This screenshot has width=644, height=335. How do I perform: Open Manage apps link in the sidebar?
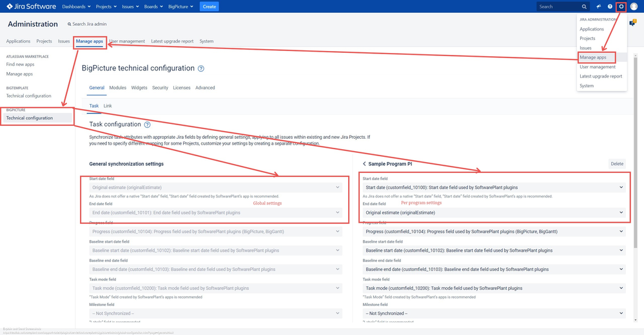click(x=19, y=74)
